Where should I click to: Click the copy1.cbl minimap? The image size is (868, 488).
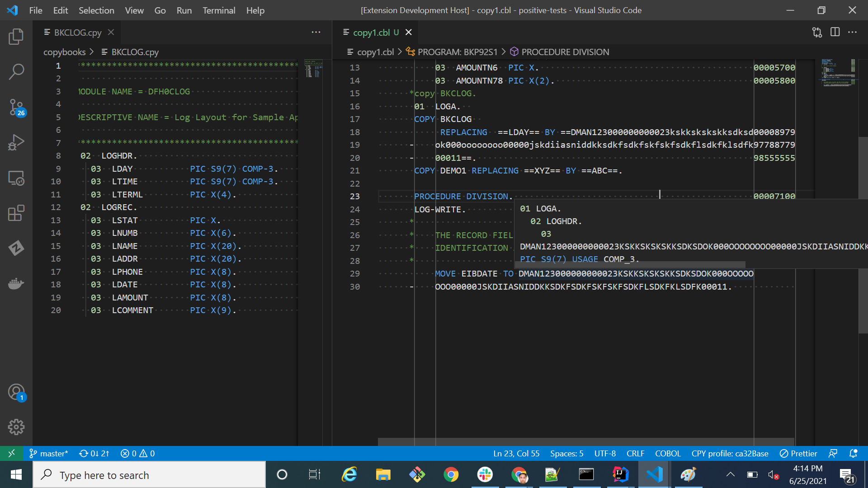coord(839,72)
